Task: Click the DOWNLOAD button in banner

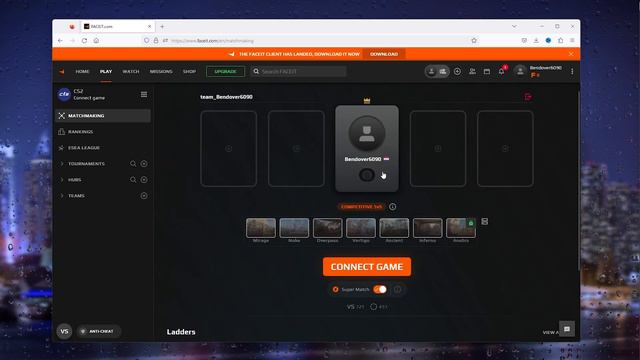Action: coord(384,54)
